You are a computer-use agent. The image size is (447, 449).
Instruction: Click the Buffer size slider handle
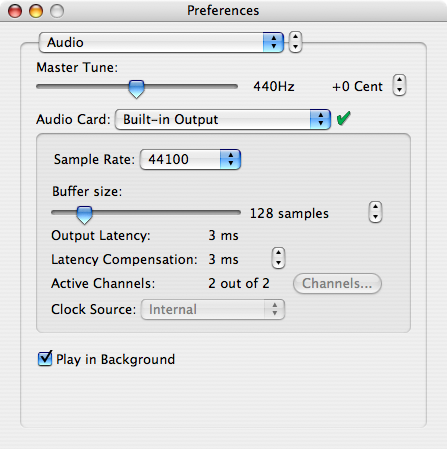pyautogui.click(x=84, y=215)
